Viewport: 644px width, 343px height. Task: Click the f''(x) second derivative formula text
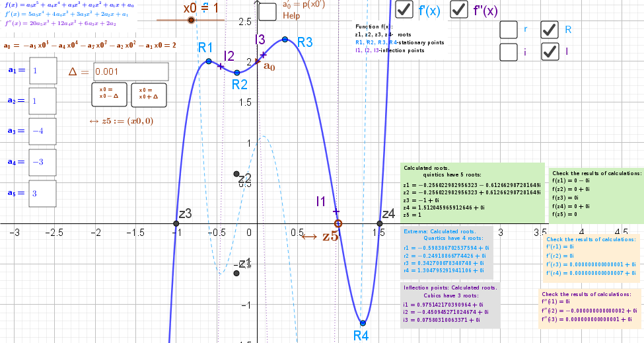[60, 23]
